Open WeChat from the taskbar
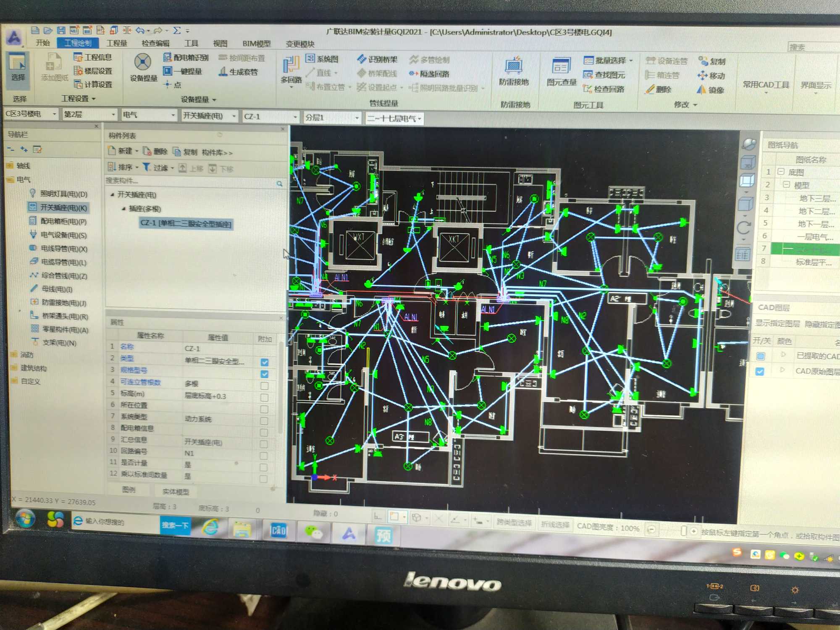The height and width of the screenshot is (630, 840). coord(313,533)
